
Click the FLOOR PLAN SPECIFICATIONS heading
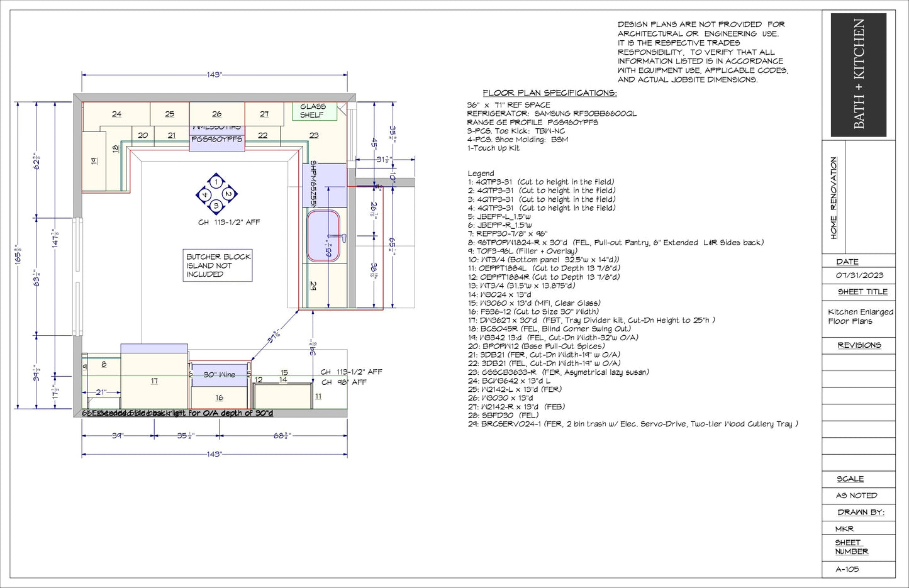550,93
